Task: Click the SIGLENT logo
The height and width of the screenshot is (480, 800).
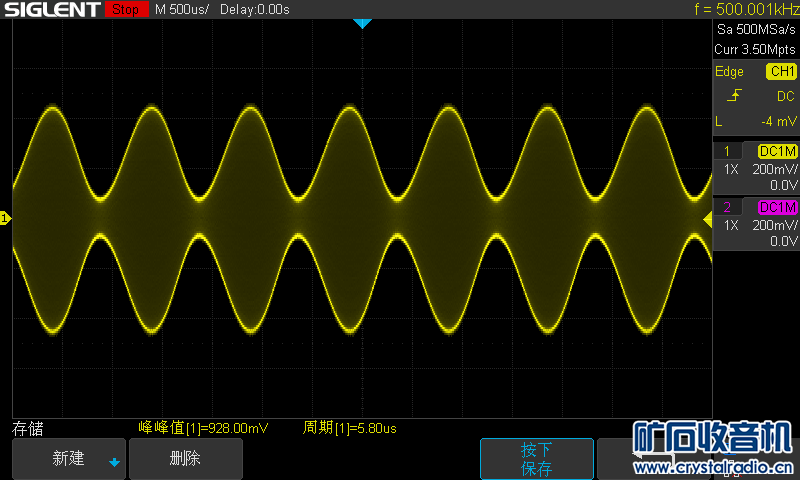Action: (52, 9)
